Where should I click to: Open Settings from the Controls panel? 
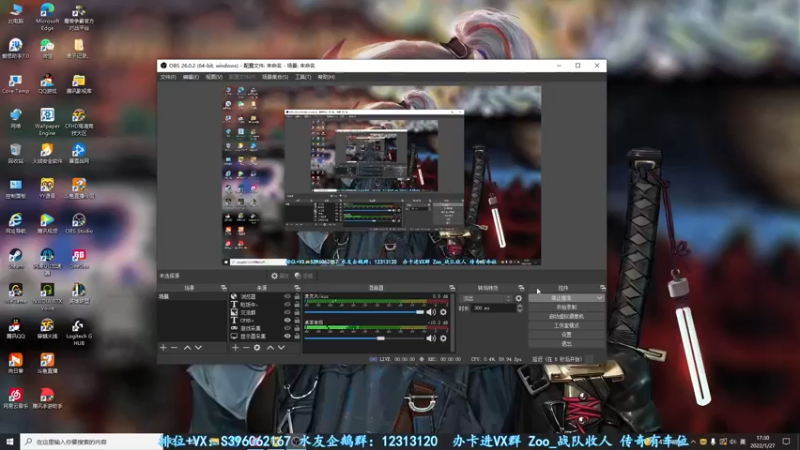(566, 335)
